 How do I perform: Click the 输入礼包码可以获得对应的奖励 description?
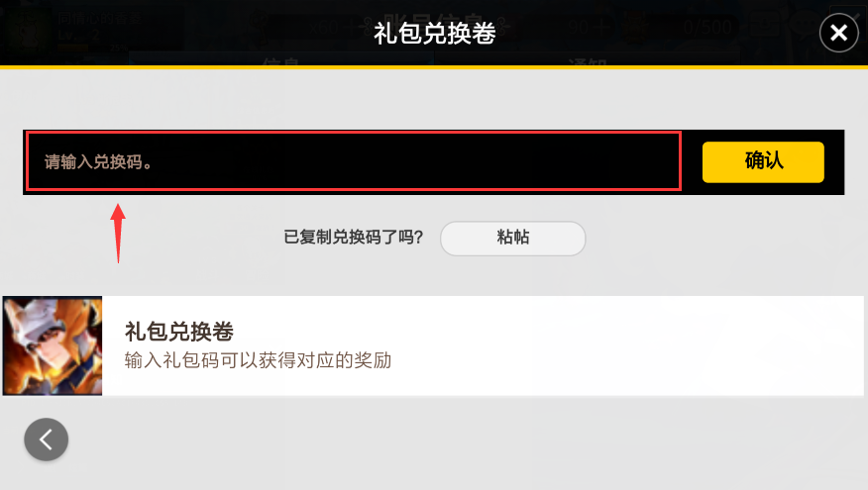coord(258,360)
